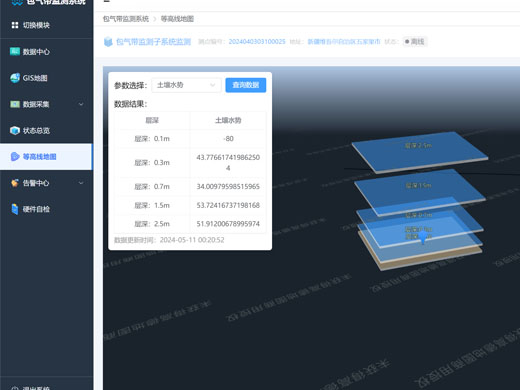Viewport: 520px width, 390px height.
Task: Click the 数据采集 sidebar icon
Action: [15, 104]
